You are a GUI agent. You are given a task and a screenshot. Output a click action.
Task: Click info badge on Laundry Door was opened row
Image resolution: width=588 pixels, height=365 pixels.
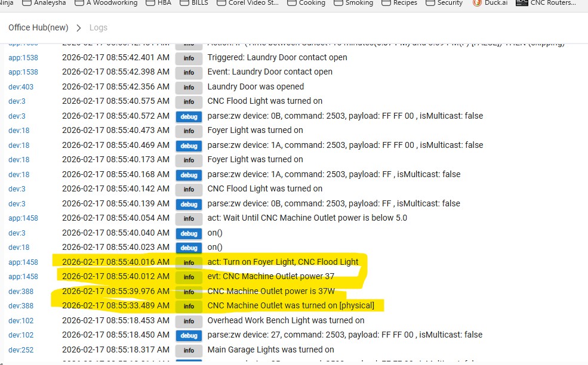point(189,87)
